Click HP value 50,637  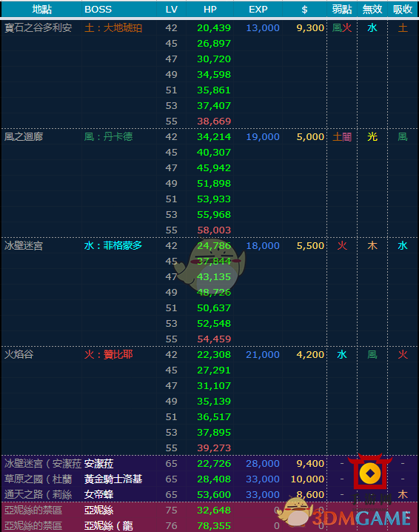pyautogui.click(x=214, y=308)
